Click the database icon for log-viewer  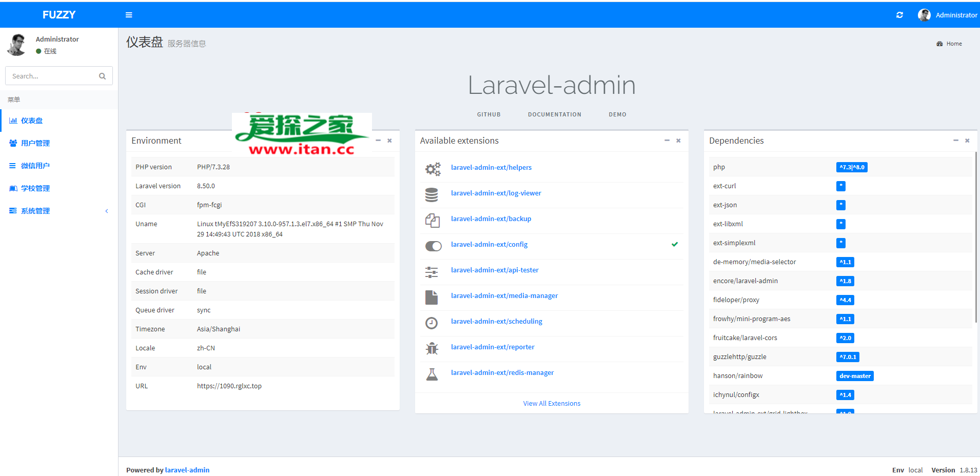pyautogui.click(x=432, y=194)
